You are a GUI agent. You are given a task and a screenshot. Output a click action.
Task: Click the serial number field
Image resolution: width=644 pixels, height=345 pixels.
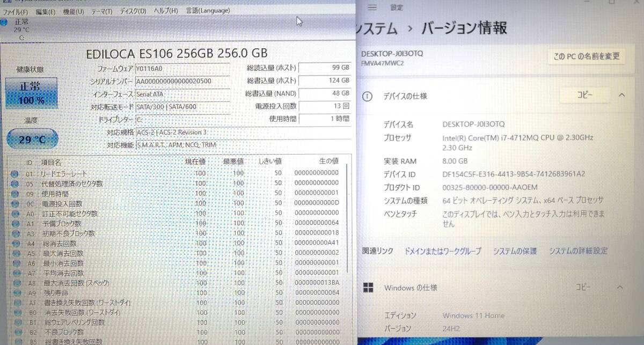(181, 81)
